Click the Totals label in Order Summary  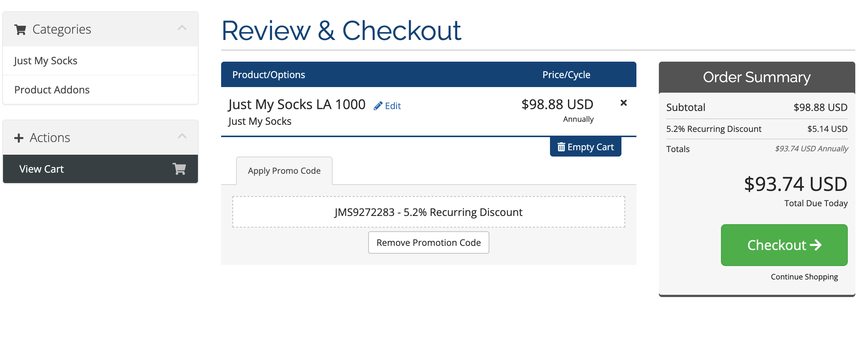(678, 149)
